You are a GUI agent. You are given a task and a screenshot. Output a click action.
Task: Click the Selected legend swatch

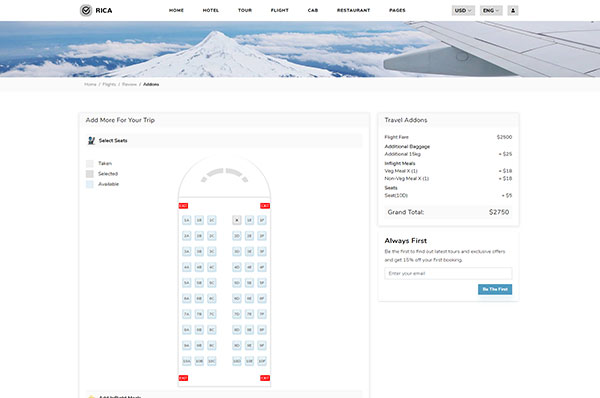tap(90, 174)
